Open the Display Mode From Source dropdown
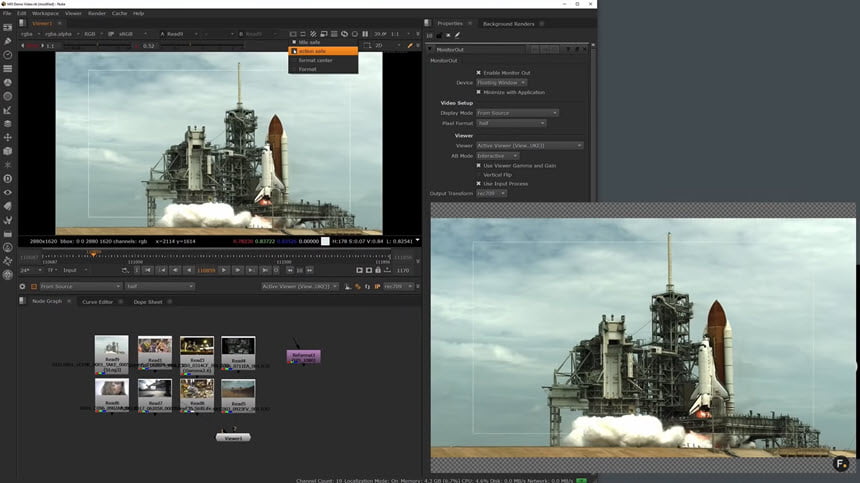The height and width of the screenshot is (483, 860). [517, 113]
